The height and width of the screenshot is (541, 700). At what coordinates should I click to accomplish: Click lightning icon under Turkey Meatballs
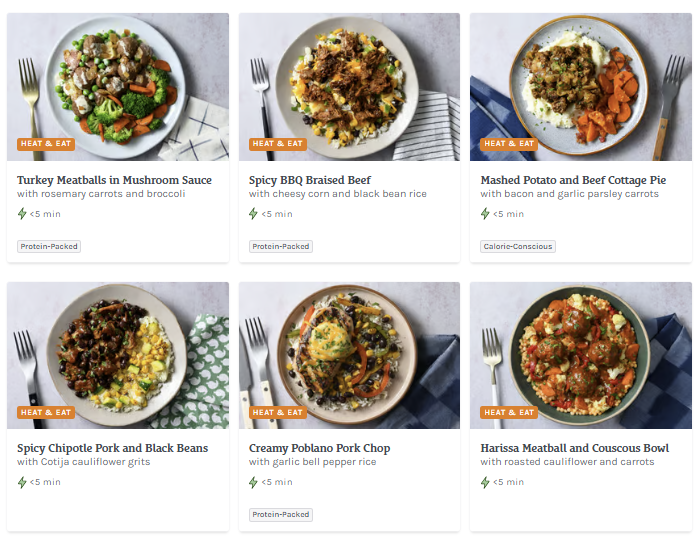pos(22,214)
